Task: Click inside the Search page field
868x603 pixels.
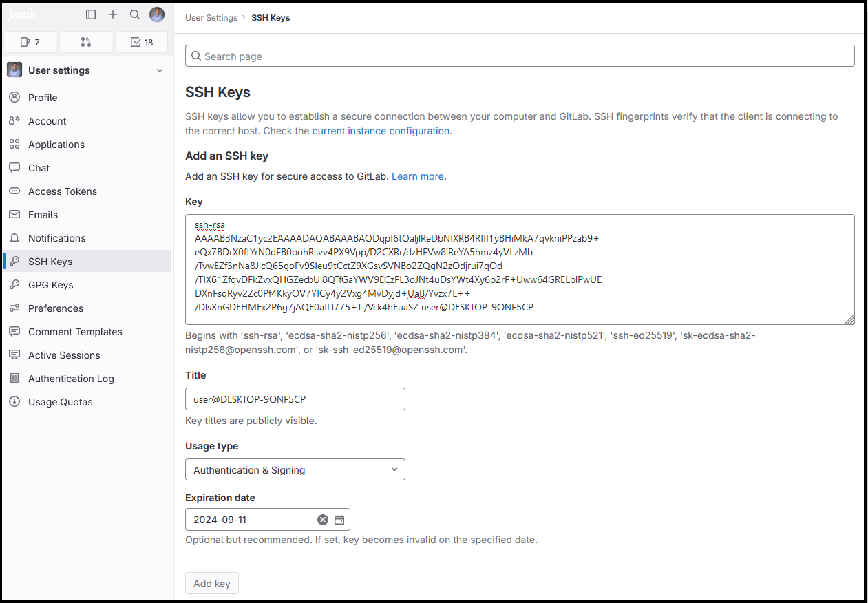Action: (x=520, y=56)
